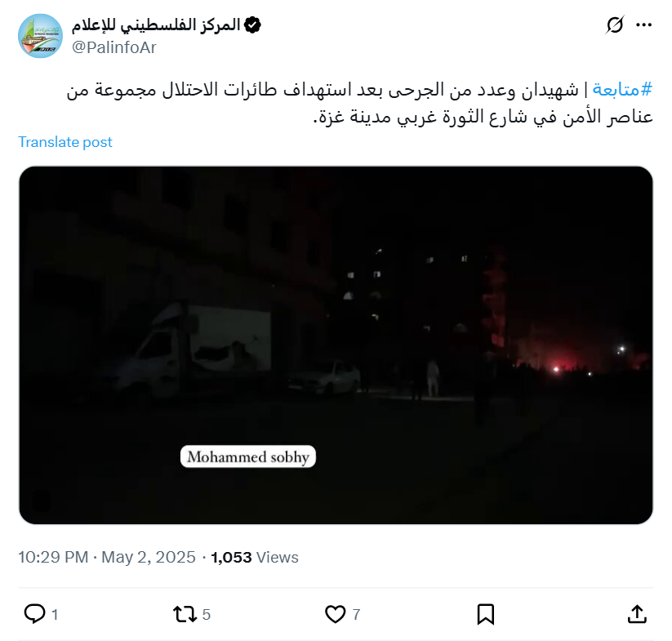The height and width of the screenshot is (641, 672).
Task: Click the reply speech bubble icon
Action: [34, 613]
